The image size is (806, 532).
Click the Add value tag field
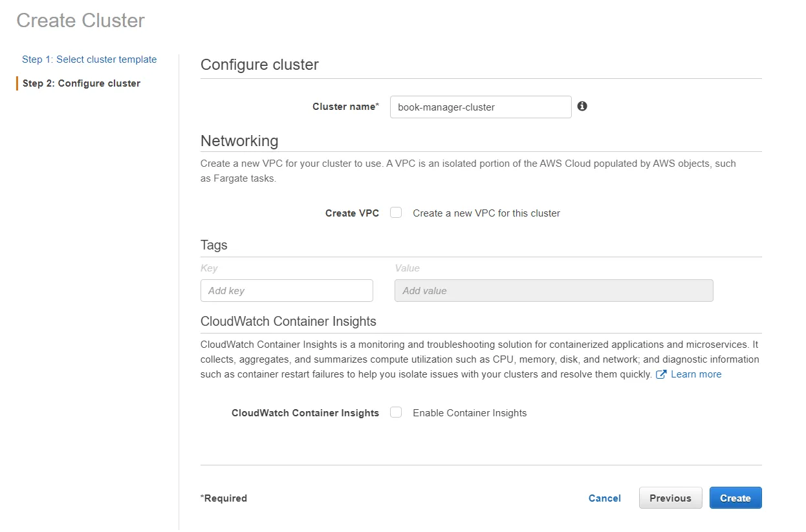[553, 290]
